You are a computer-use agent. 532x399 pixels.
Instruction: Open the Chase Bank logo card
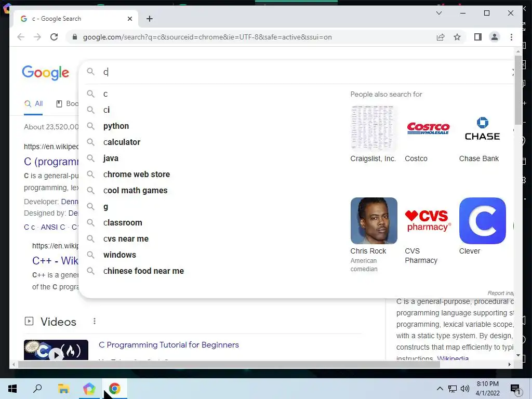(483, 129)
